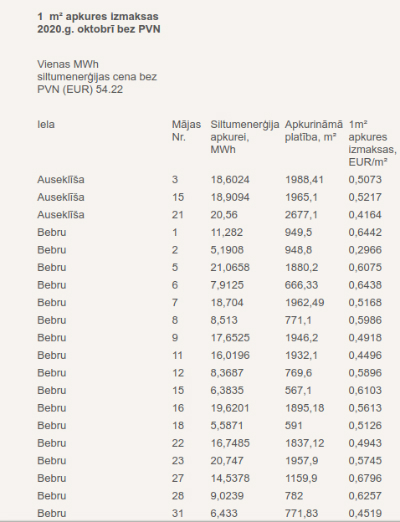Select the area value 591 for Bebru 18
This screenshot has width=400, height=522.
tap(294, 425)
